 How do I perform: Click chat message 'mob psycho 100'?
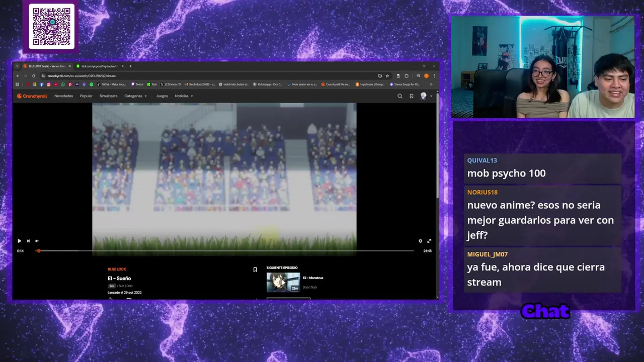pos(506,173)
